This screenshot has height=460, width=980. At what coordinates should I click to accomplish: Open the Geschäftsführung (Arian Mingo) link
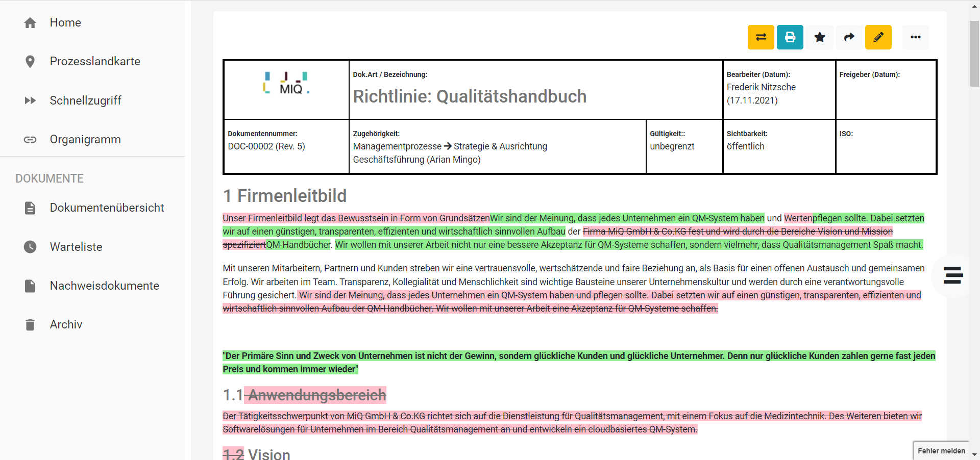416,160
